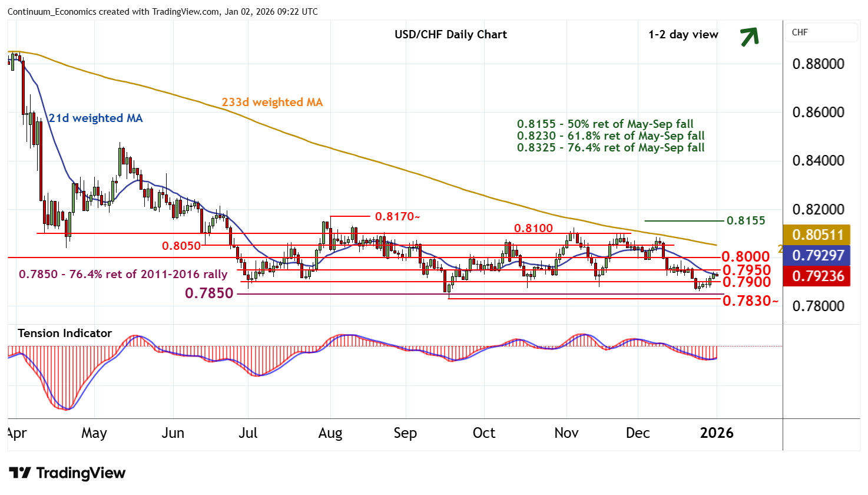Select the 233d weighted MA label
Image resolution: width=868 pixels, height=495 pixels.
[272, 102]
